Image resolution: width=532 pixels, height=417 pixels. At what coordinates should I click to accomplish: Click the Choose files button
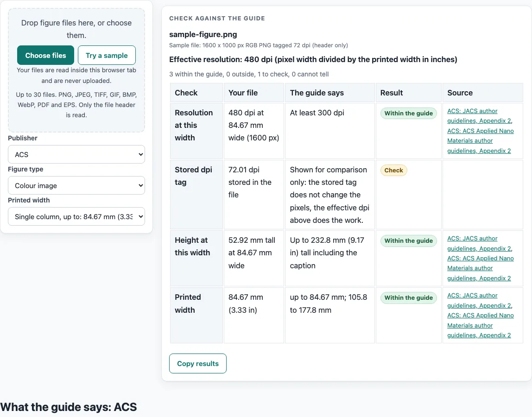[45, 55]
